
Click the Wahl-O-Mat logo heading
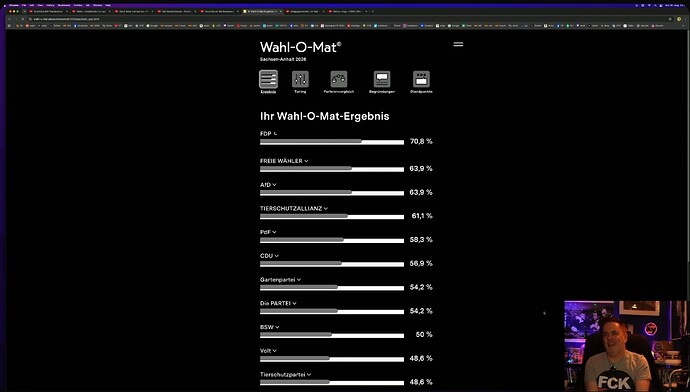click(301, 47)
